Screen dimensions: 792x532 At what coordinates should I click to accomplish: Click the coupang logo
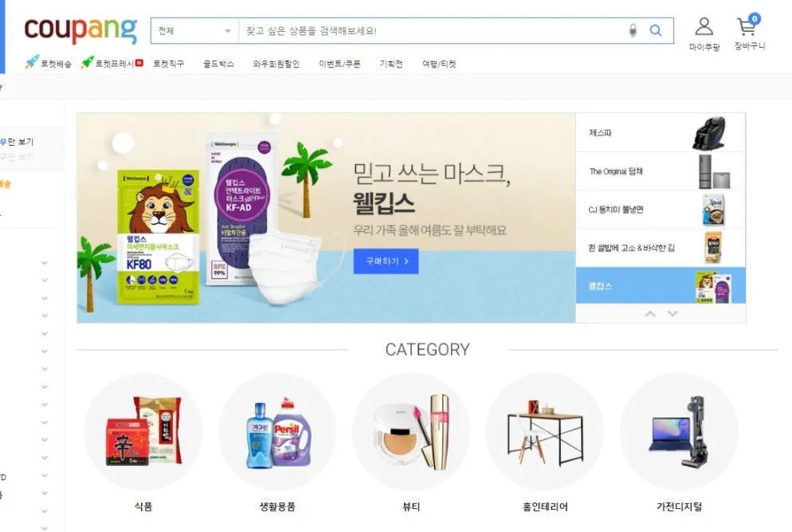point(80,29)
